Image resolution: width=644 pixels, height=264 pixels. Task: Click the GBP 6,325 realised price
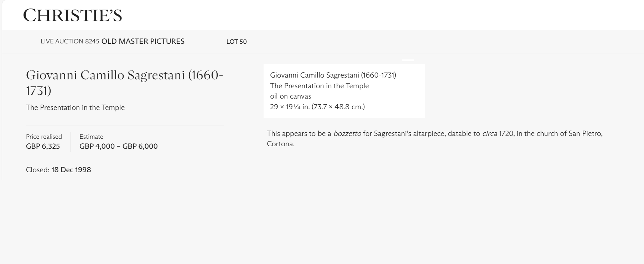pos(43,146)
